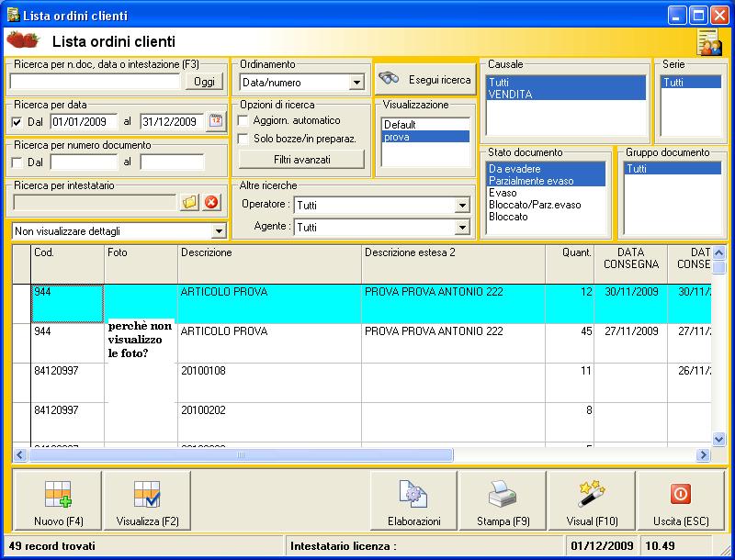Click the Nuovo (F4) new order icon
This screenshot has height=560, width=735.
click(x=58, y=501)
